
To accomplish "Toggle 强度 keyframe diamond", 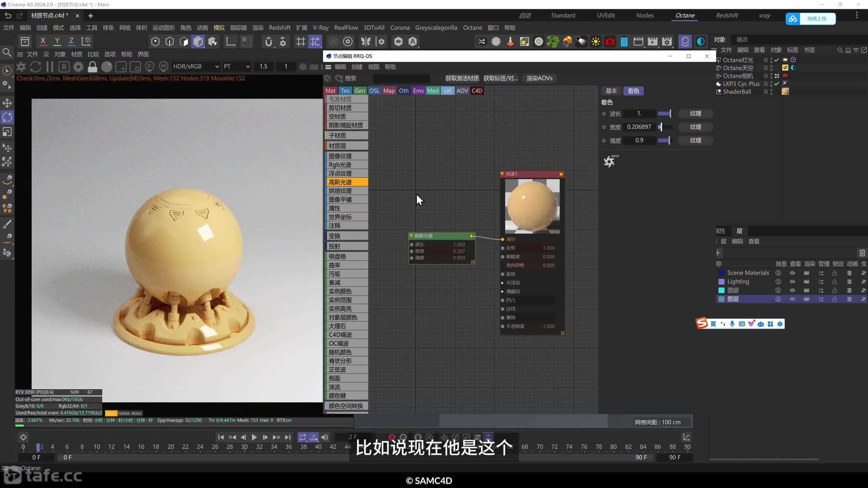I will [x=604, y=140].
